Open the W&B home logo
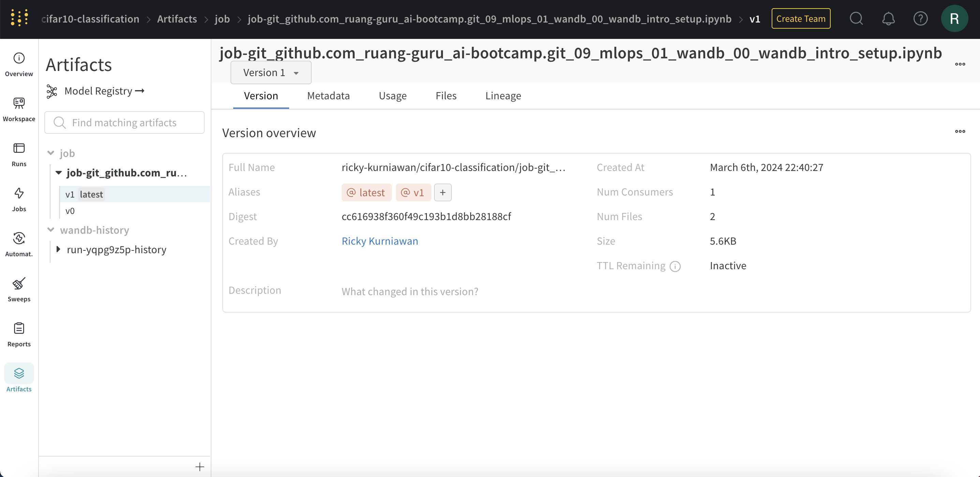 pyautogui.click(x=19, y=18)
